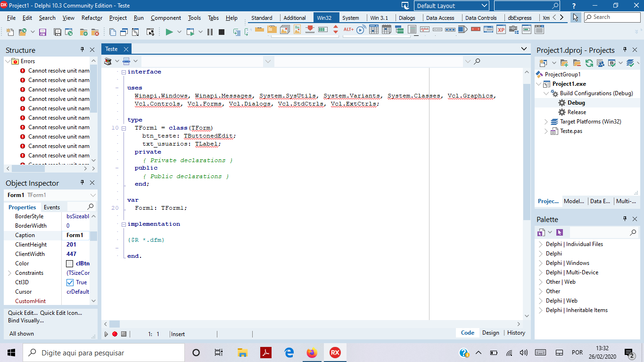Collapse the Build Configurations node
The width and height of the screenshot is (644, 362).
point(547,93)
